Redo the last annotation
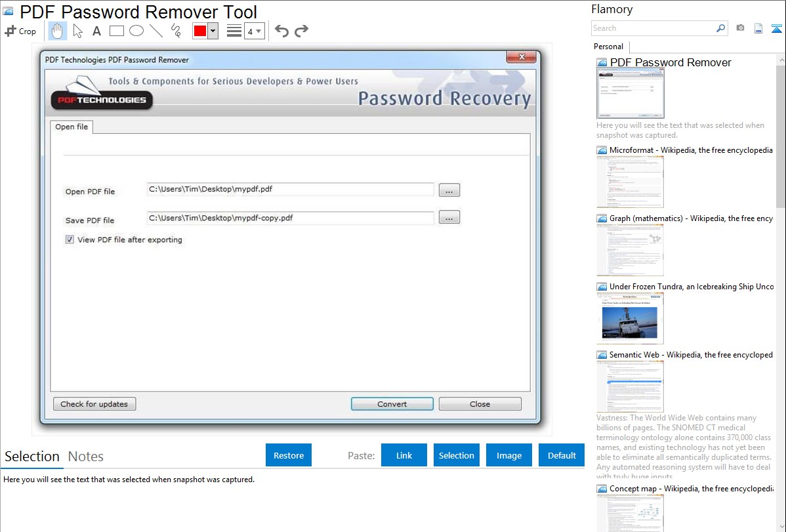The height and width of the screenshot is (532, 786). pyautogui.click(x=301, y=31)
